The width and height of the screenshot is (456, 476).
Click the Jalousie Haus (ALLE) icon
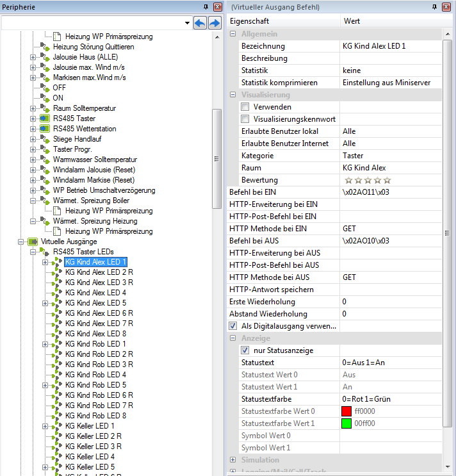pyautogui.click(x=45, y=57)
